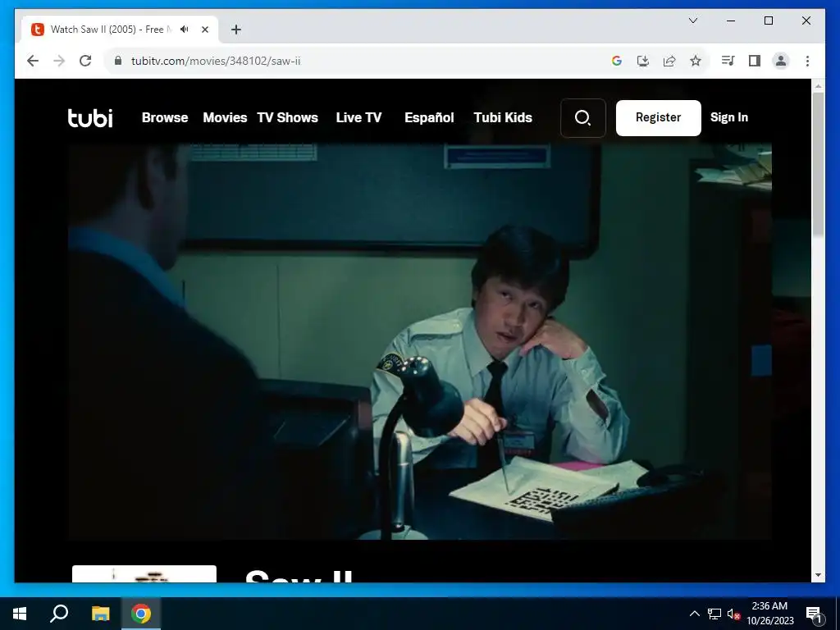Click the Register button
The width and height of the screenshot is (840, 630).
[659, 118]
